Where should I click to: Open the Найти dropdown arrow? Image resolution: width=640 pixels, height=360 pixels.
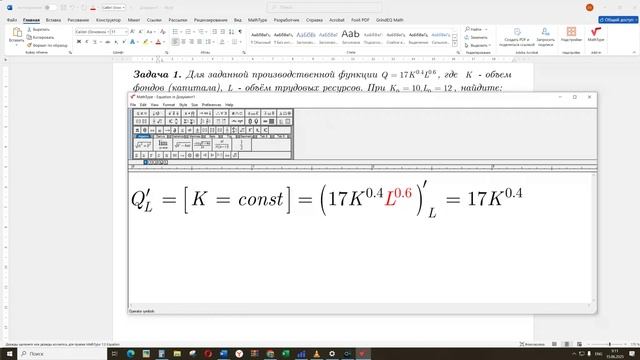[x=486, y=29]
